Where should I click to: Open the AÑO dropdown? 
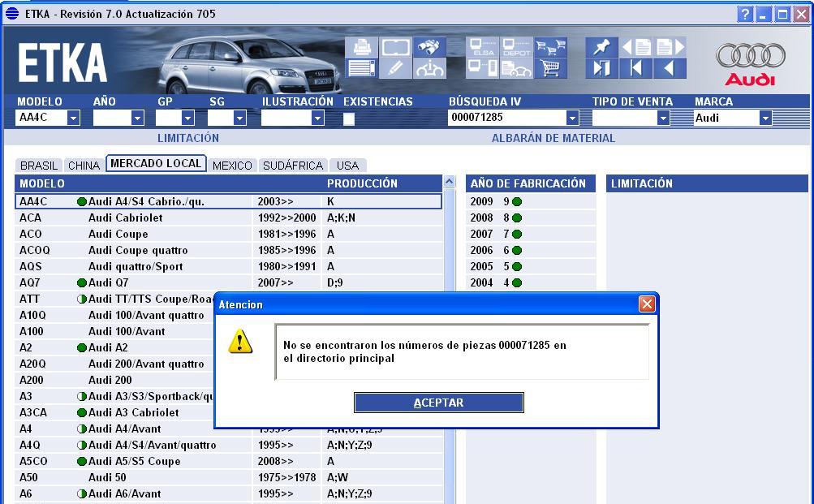click(137, 118)
